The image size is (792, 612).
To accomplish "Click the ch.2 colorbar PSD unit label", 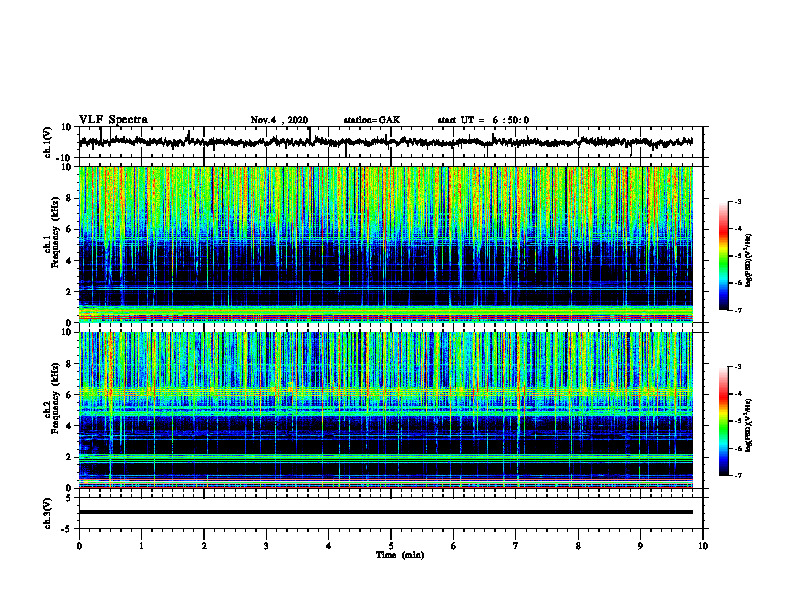I will [749, 425].
